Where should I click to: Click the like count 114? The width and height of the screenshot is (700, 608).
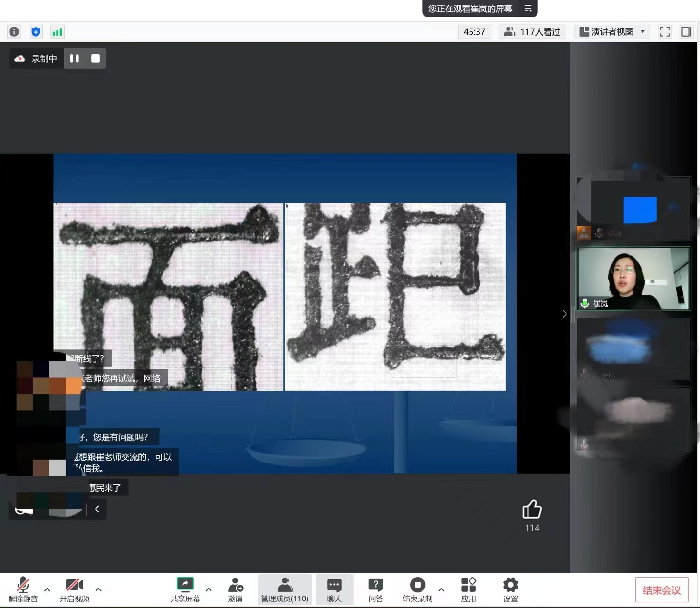click(x=532, y=528)
